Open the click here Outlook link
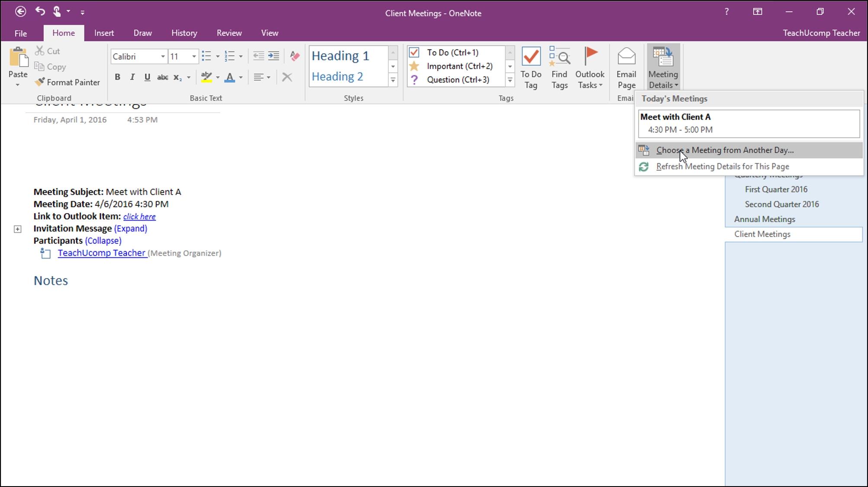Screen dimensions: 868x487 click(139, 216)
